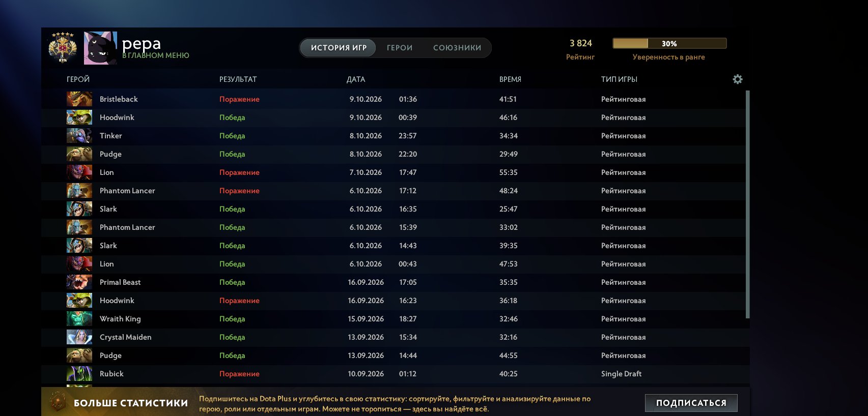Click the Wraith King hero icon
The image size is (868, 416).
click(79, 319)
